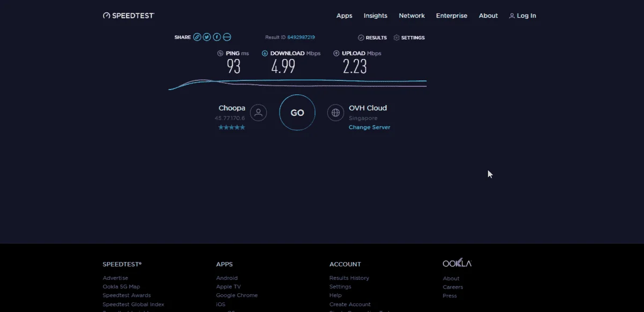Start a new test with the GO button
The image size is (644, 312).
pos(297,113)
